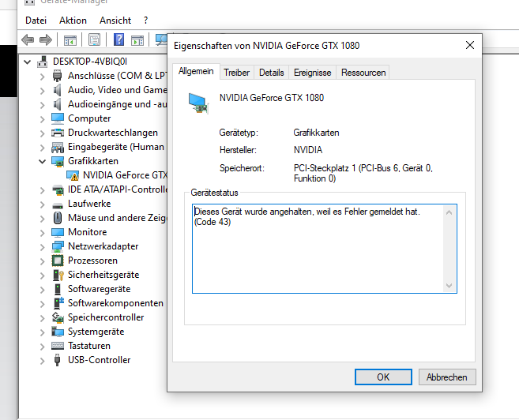Screen dimensions: 519x420
Task: Toggle the action pane toolbar icon
Action: (x=137, y=40)
